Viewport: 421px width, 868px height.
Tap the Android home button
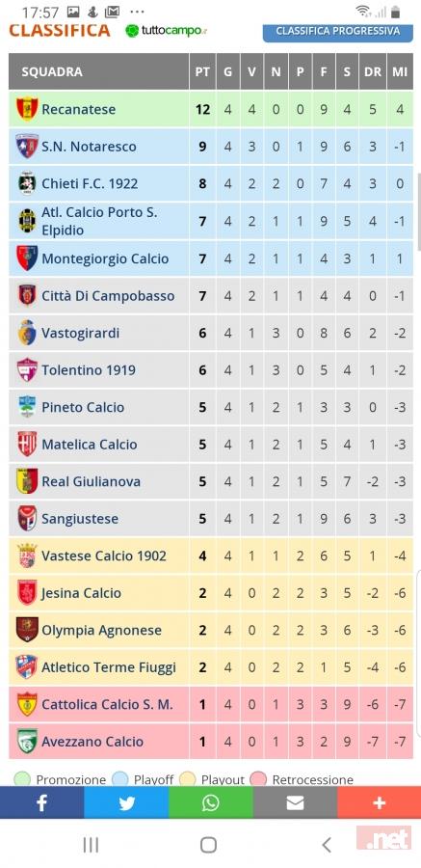click(208, 845)
